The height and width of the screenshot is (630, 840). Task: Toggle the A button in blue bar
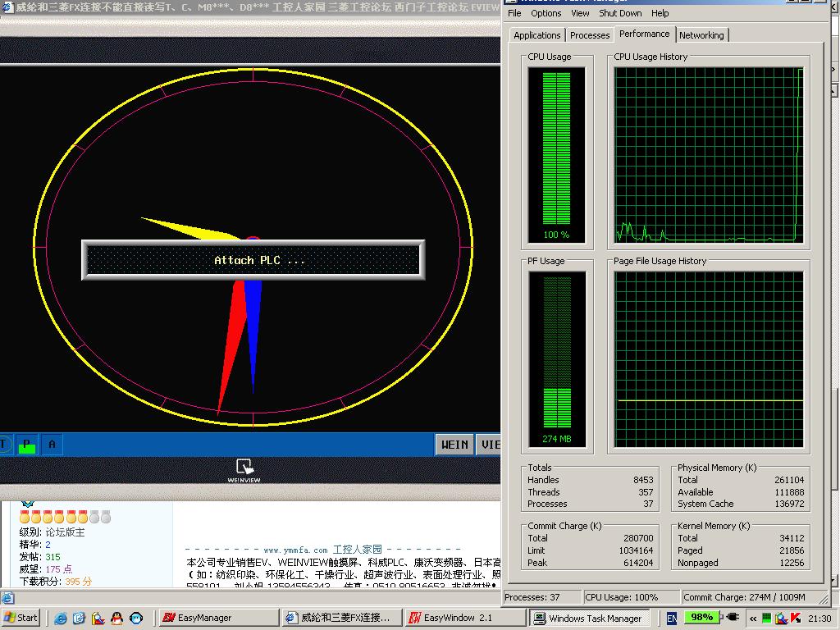pyautogui.click(x=52, y=445)
